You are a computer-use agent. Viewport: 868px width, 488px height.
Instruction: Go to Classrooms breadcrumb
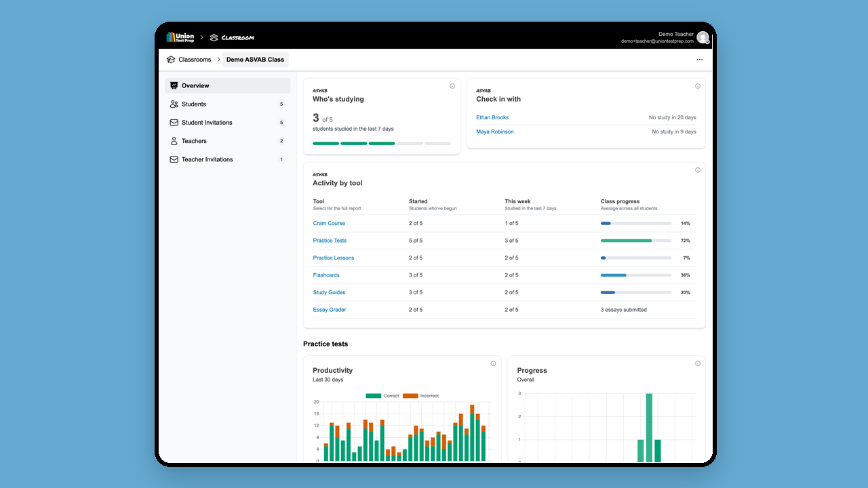click(195, 60)
